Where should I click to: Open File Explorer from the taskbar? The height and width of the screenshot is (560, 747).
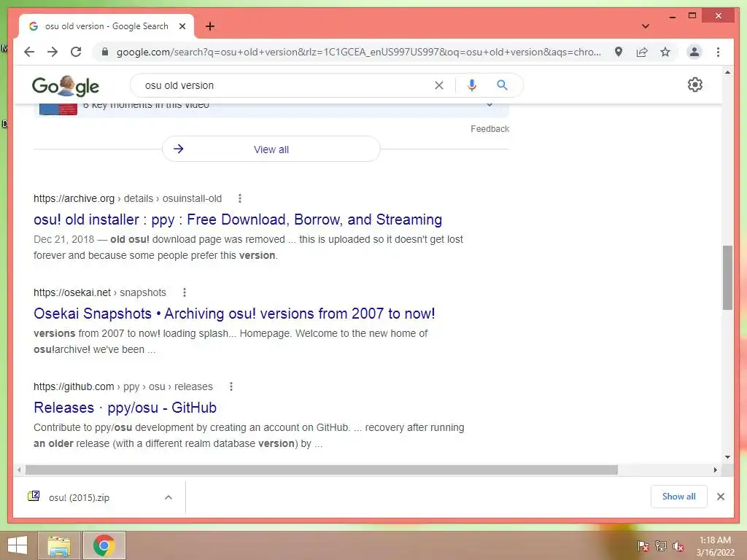(x=59, y=545)
